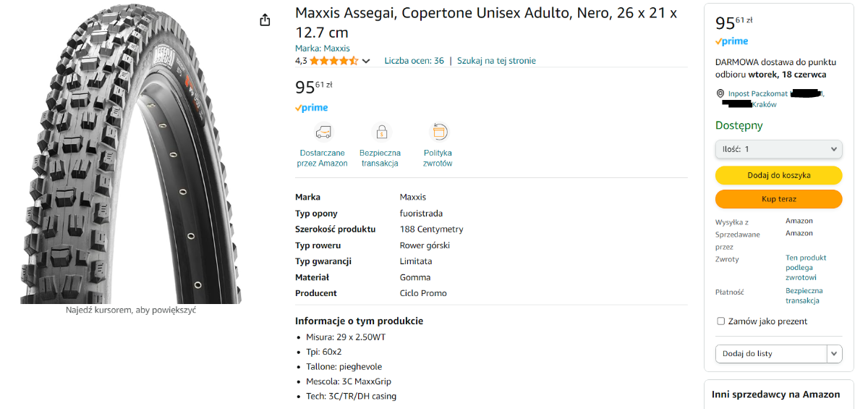Screen dimensions: 868x409
Task: Click the returns policy box icon
Action: pos(438,132)
